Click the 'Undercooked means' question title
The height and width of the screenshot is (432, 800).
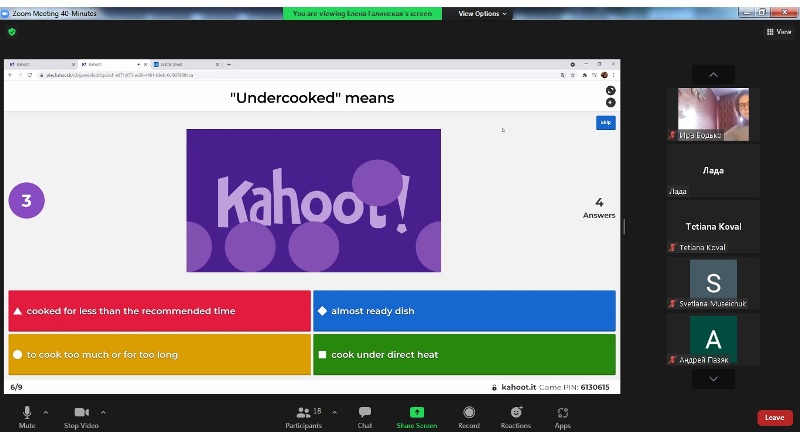[312, 98]
